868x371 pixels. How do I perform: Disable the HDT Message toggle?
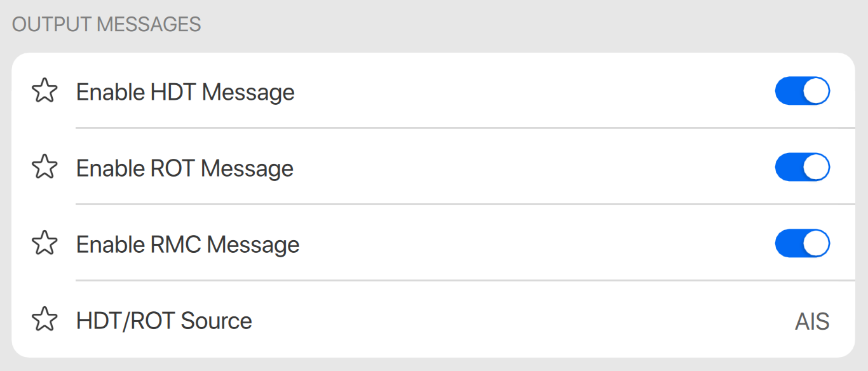point(802,91)
